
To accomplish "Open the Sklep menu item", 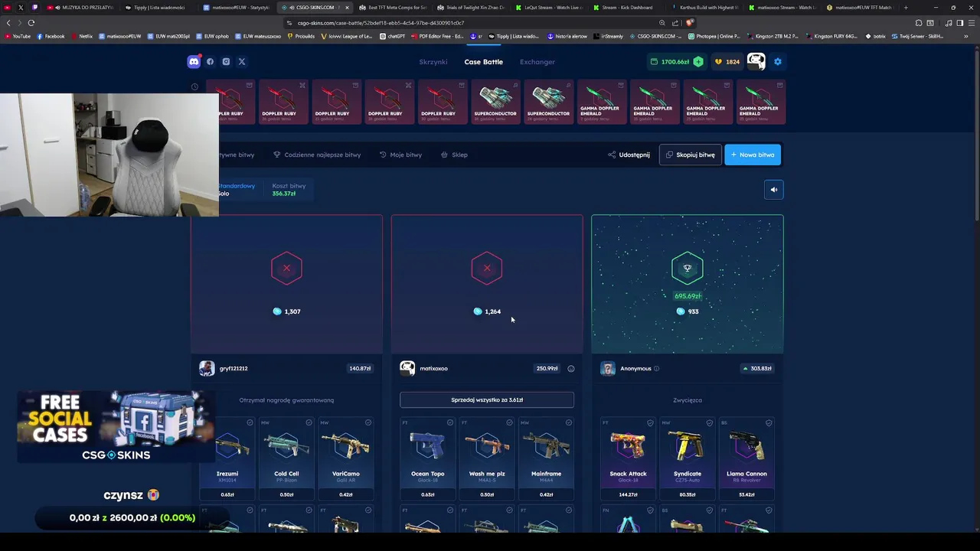I will [454, 155].
